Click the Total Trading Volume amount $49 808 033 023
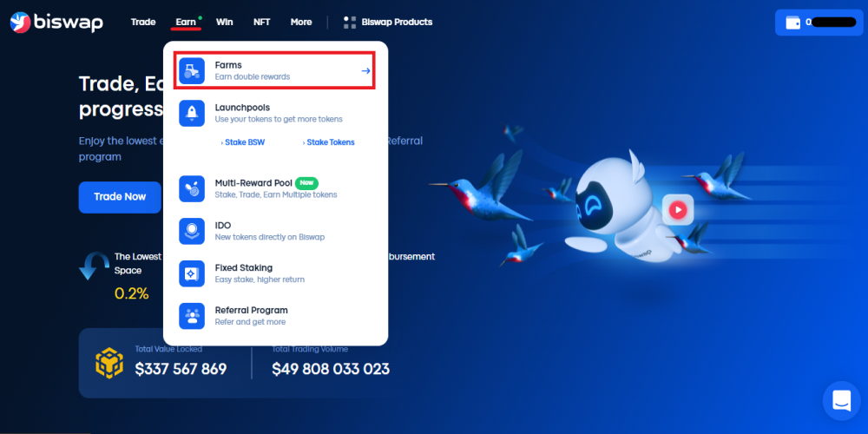The image size is (868, 434). (x=331, y=369)
